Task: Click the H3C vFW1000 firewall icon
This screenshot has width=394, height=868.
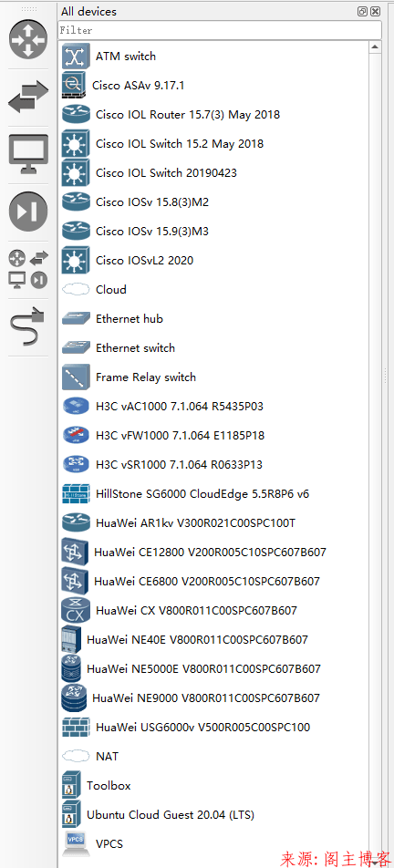Action: point(76,436)
